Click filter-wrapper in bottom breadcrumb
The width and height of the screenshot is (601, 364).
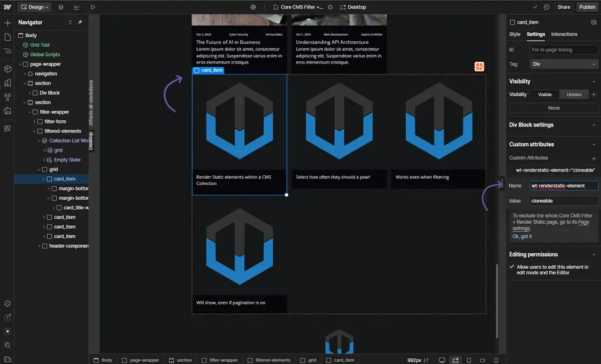(x=220, y=360)
